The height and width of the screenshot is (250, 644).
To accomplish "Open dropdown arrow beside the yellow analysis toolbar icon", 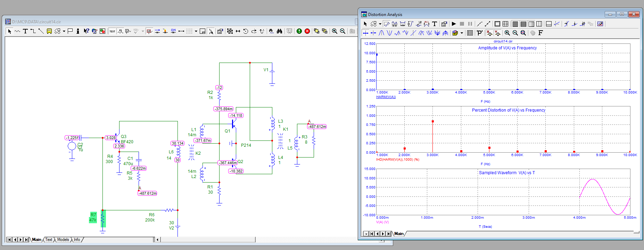I will pos(462,33).
